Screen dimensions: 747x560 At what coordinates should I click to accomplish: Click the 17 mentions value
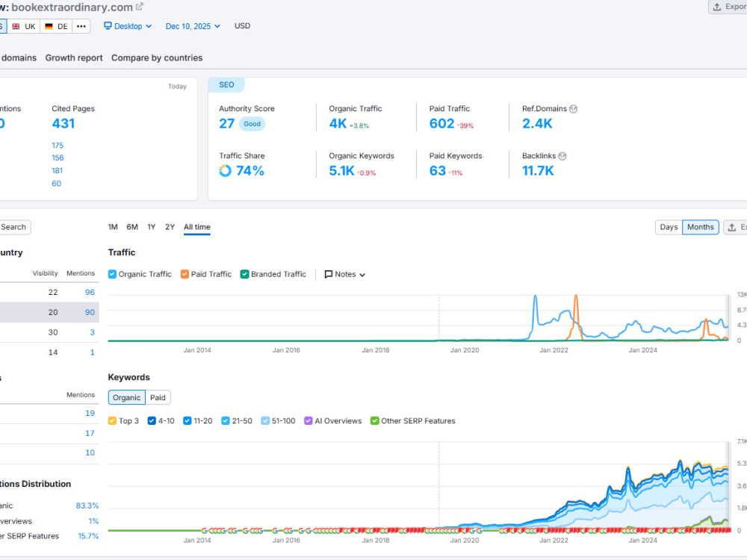tap(90, 433)
